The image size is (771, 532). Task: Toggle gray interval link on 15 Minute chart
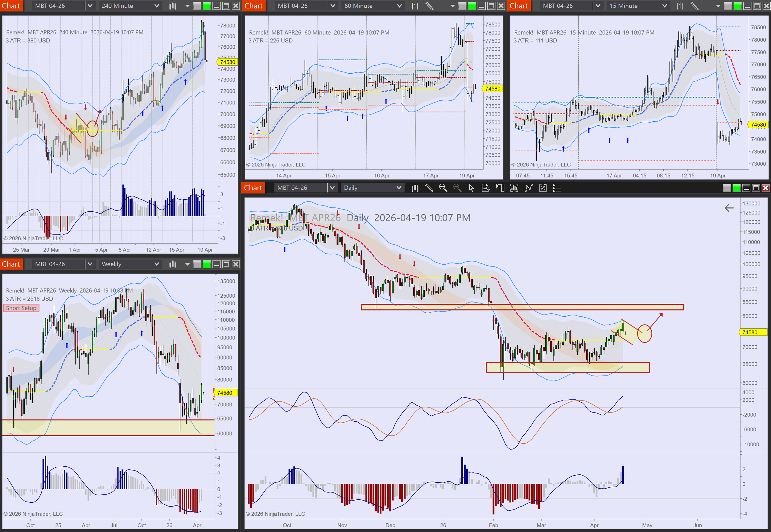(x=728, y=6)
